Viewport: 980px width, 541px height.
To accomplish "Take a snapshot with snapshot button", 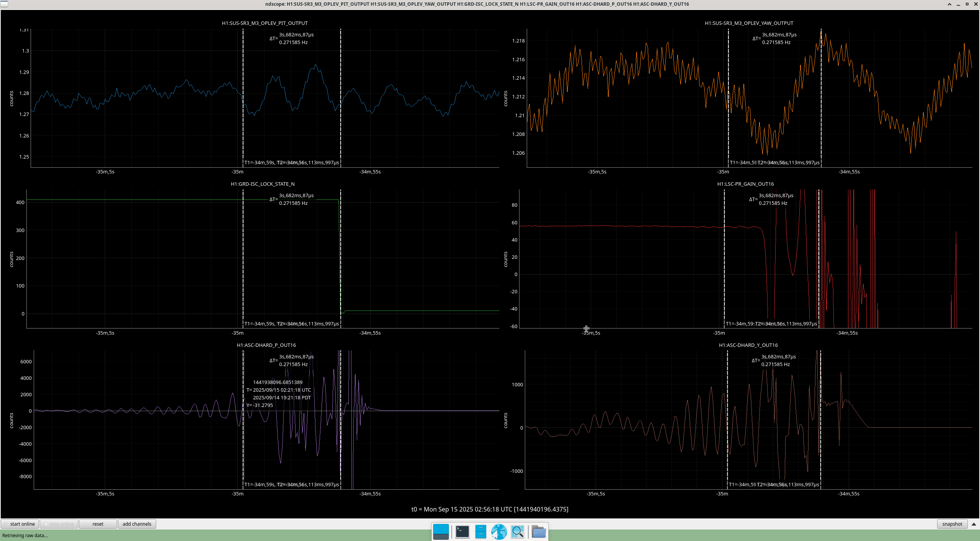I will (952, 524).
